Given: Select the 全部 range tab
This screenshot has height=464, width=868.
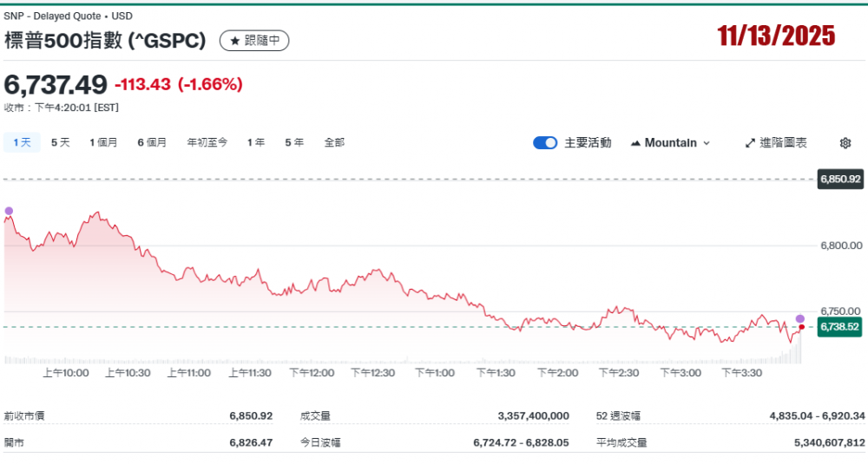Looking at the screenshot, I should click(x=334, y=142).
